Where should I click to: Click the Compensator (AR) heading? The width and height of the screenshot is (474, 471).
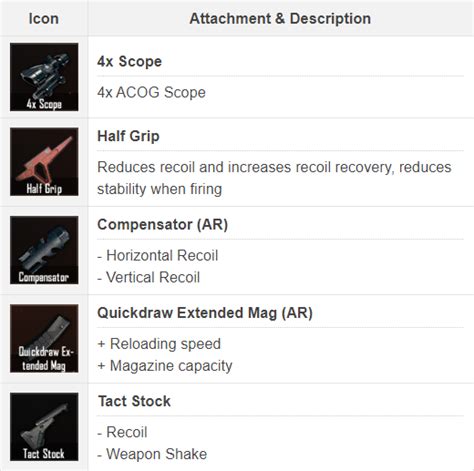162,225
